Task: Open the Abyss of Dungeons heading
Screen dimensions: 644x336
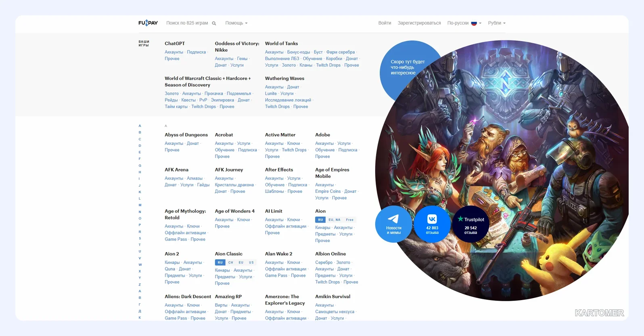Action: [186, 135]
